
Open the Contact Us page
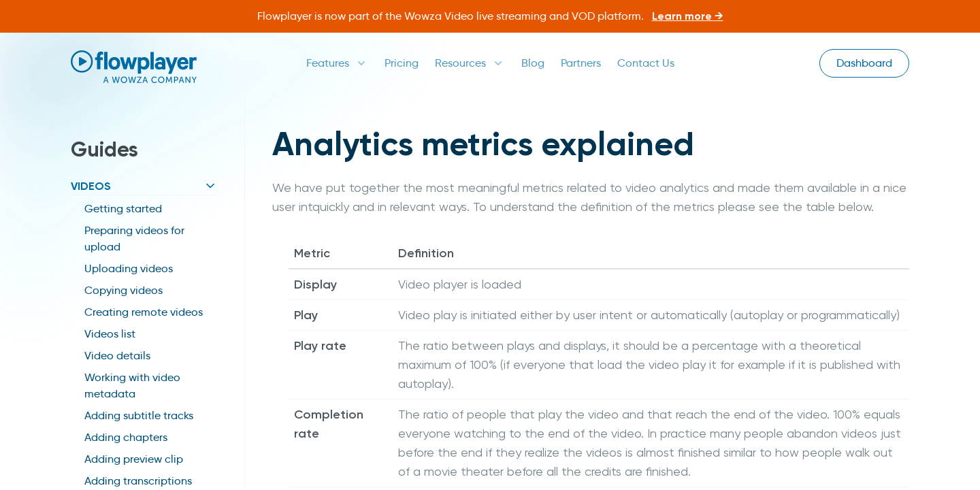[645, 63]
